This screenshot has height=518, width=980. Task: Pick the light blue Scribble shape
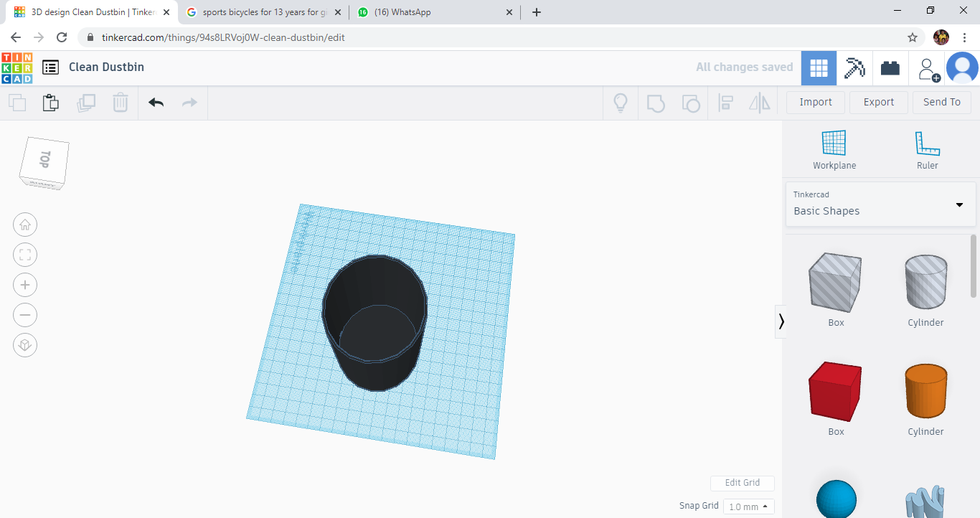925,502
